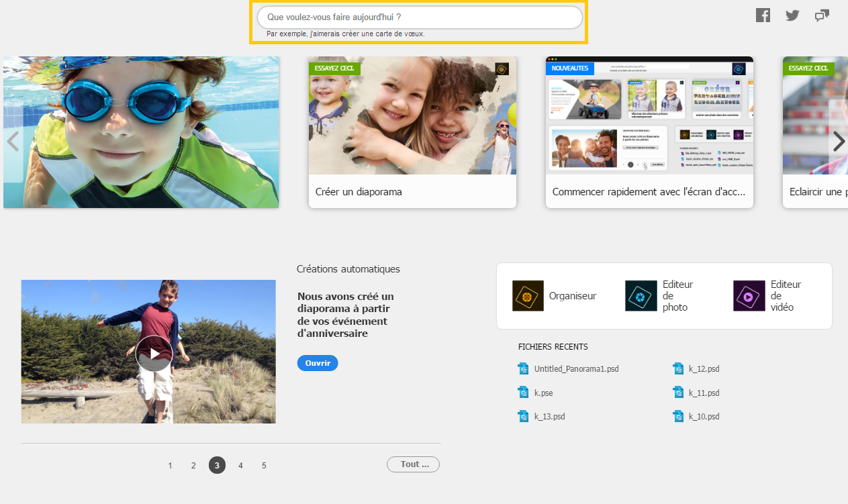This screenshot has width=848, height=504.
Task: Open file icon next to k.pse
Action: (x=524, y=393)
